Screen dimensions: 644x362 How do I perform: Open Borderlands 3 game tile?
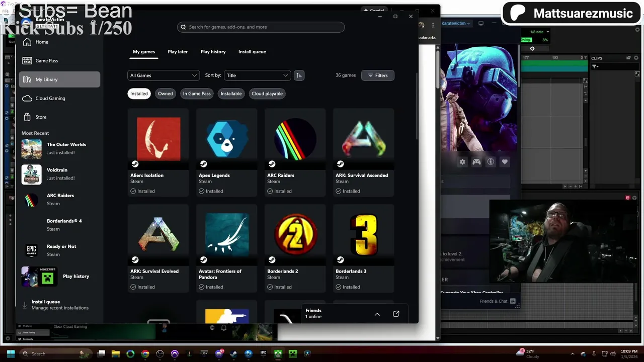pyautogui.click(x=363, y=248)
